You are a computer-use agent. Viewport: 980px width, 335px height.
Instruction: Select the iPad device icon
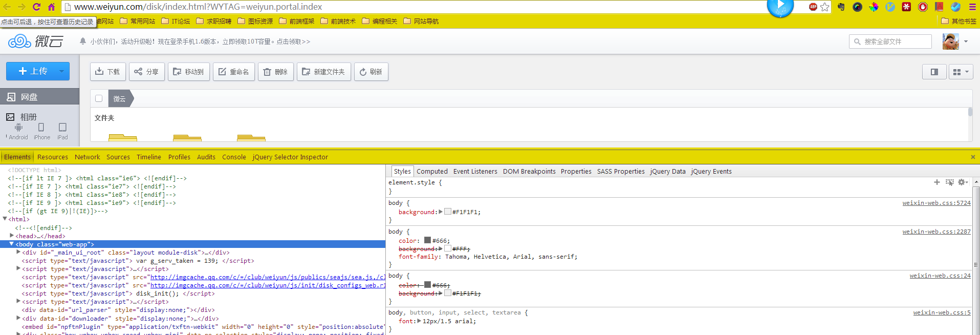tap(62, 127)
